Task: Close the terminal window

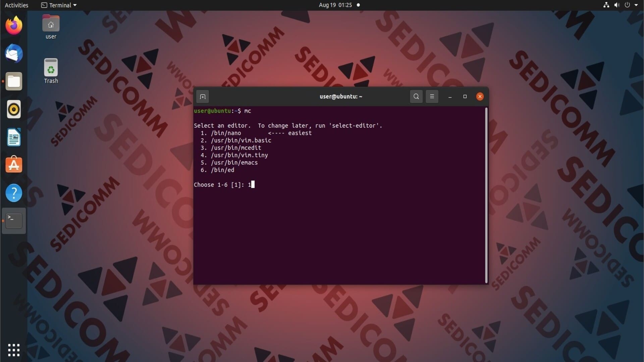Action: pos(480,97)
